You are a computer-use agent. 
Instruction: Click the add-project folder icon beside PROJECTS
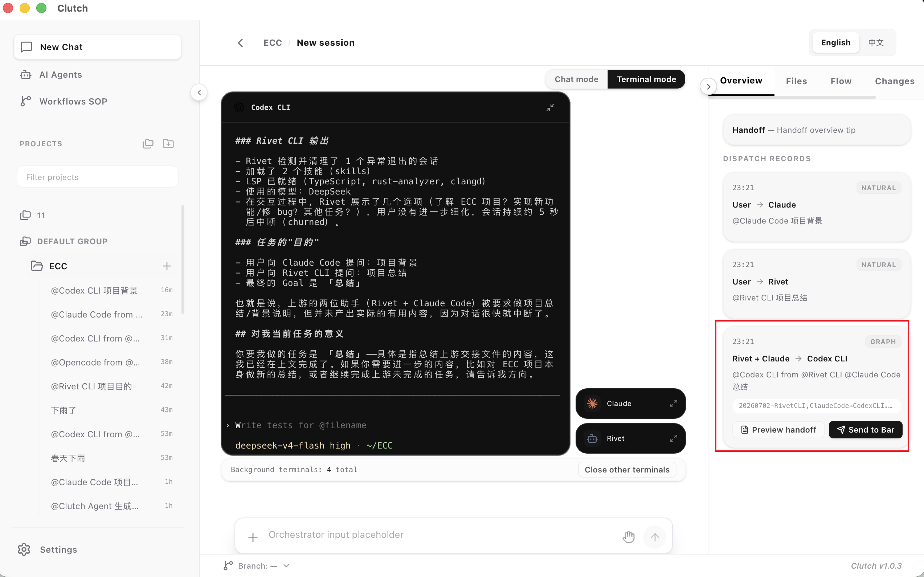168,143
